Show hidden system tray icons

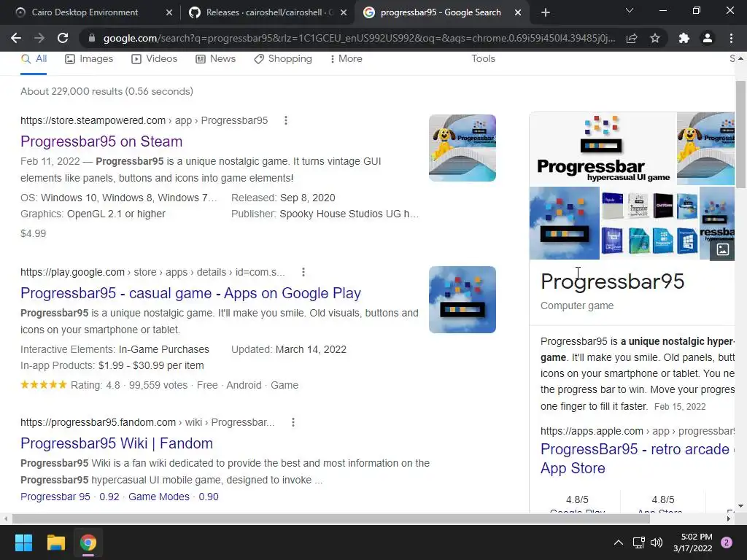(x=619, y=542)
